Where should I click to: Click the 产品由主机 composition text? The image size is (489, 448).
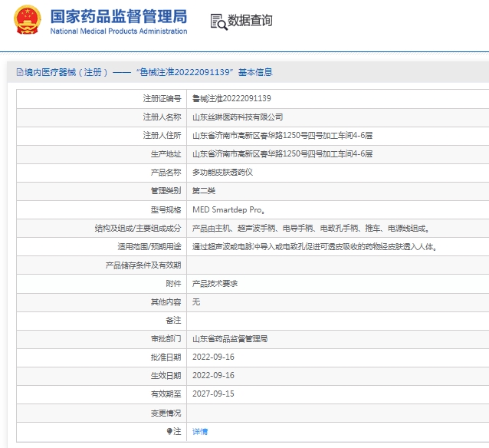[310, 228]
